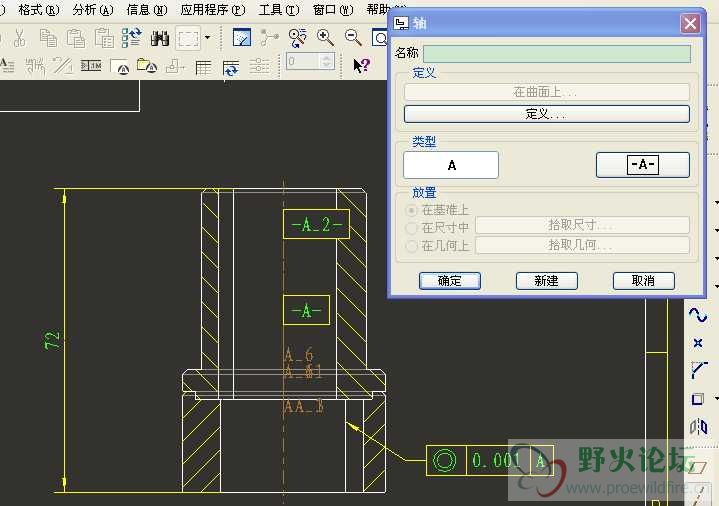The height and width of the screenshot is (506, 719).
Task: Click the diagonal lines style icon
Action: [62, 66]
